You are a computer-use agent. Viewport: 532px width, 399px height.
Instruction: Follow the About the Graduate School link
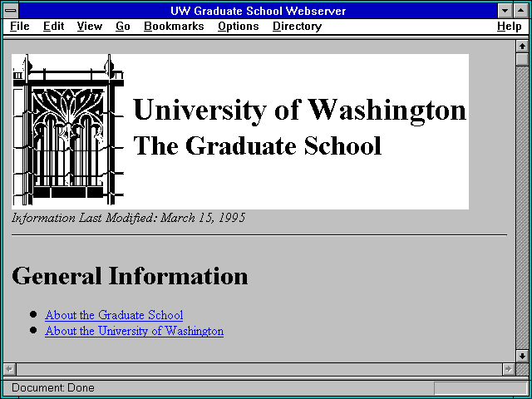pos(114,315)
